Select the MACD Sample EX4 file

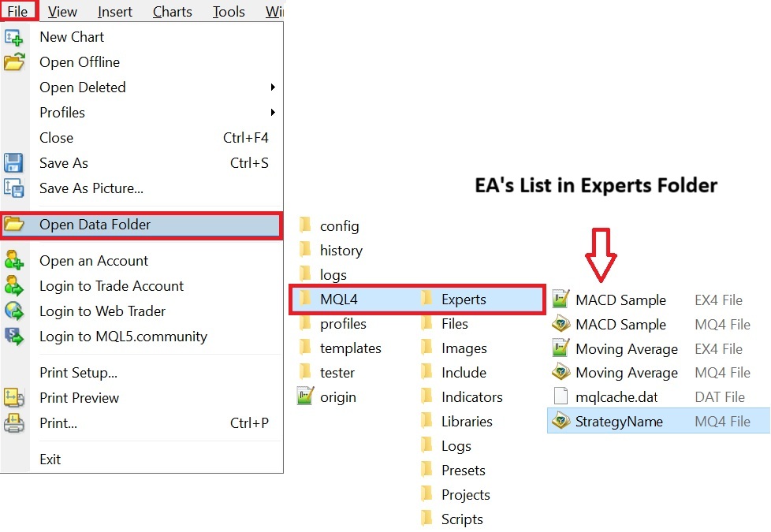coord(620,300)
